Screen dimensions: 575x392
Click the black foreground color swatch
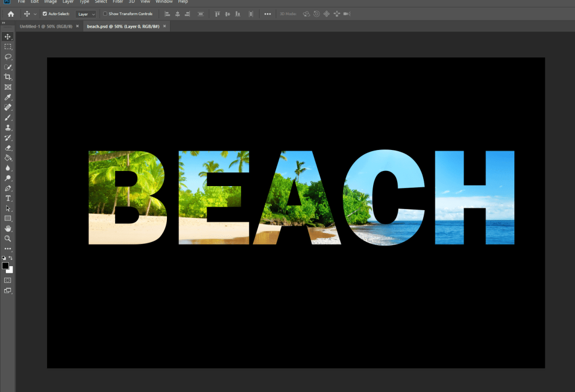[5, 266]
